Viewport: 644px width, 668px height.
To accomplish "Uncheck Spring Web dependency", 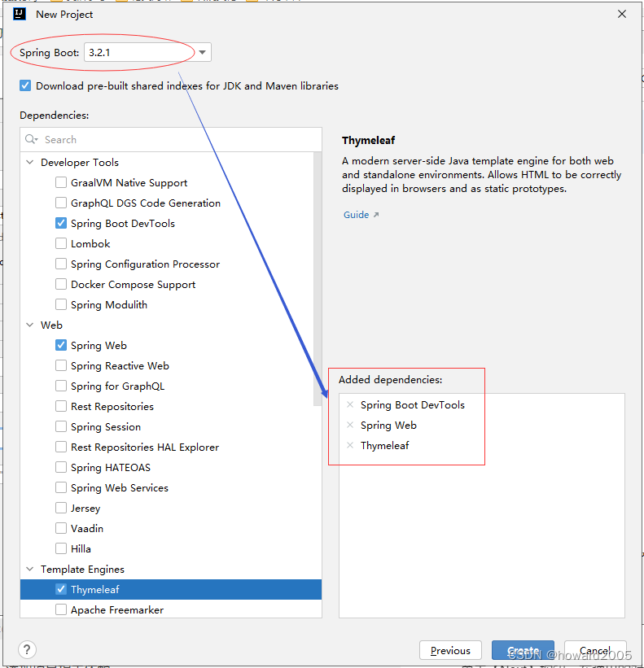I will [x=61, y=345].
